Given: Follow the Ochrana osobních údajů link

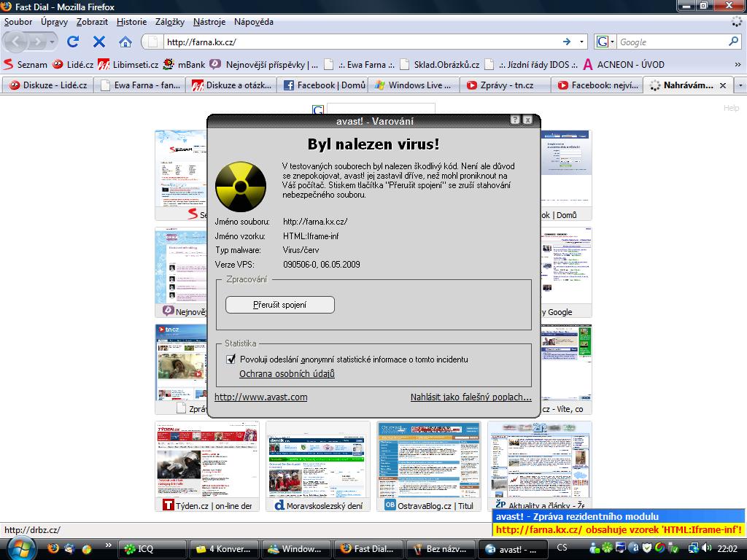Looking at the screenshot, I should 287,373.
